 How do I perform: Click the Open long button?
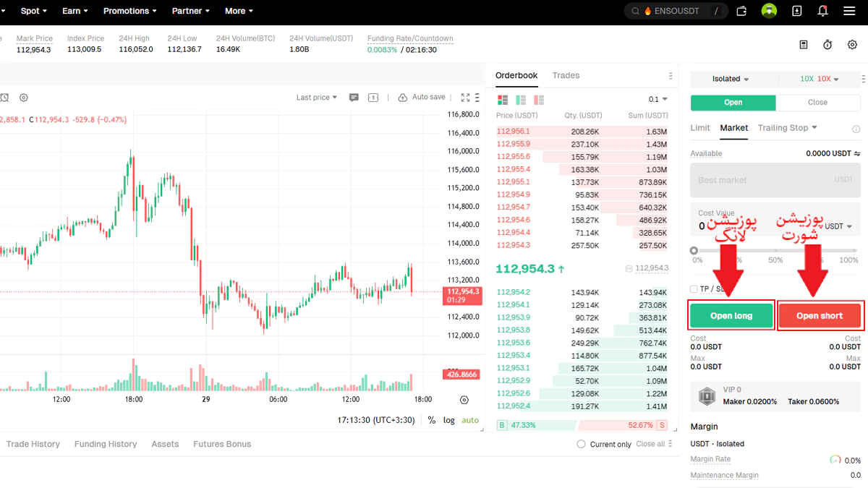[731, 316]
